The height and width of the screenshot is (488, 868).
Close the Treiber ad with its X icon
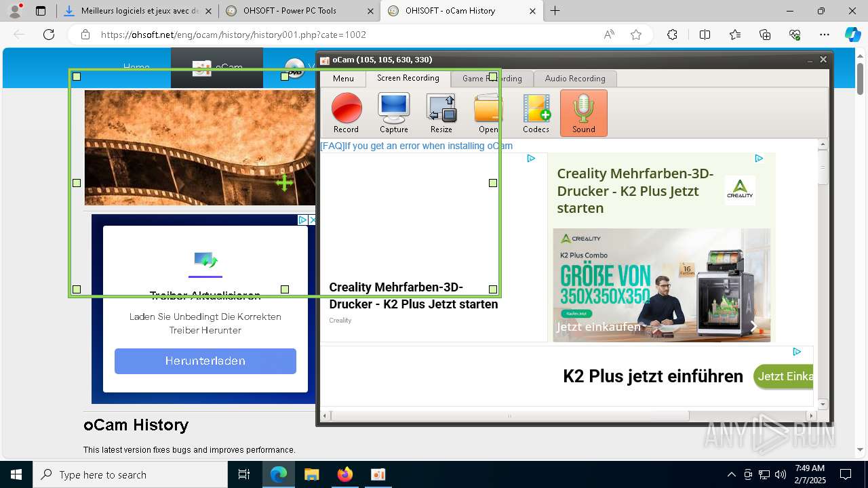pyautogui.click(x=313, y=220)
